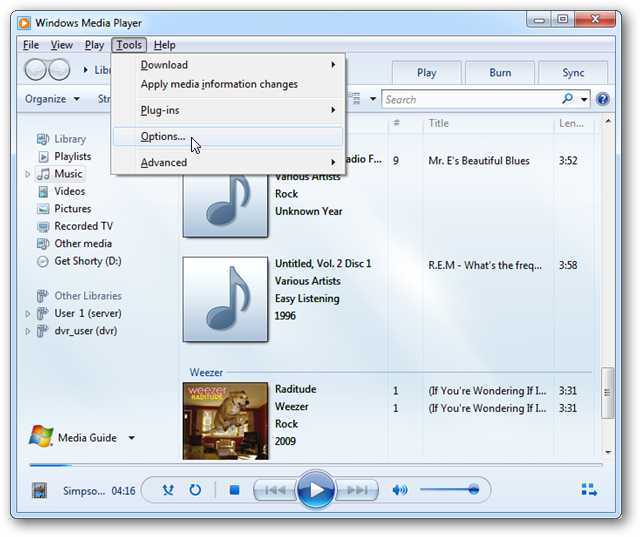
Task: Toggle repeat playback
Action: click(x=195, y=490)
